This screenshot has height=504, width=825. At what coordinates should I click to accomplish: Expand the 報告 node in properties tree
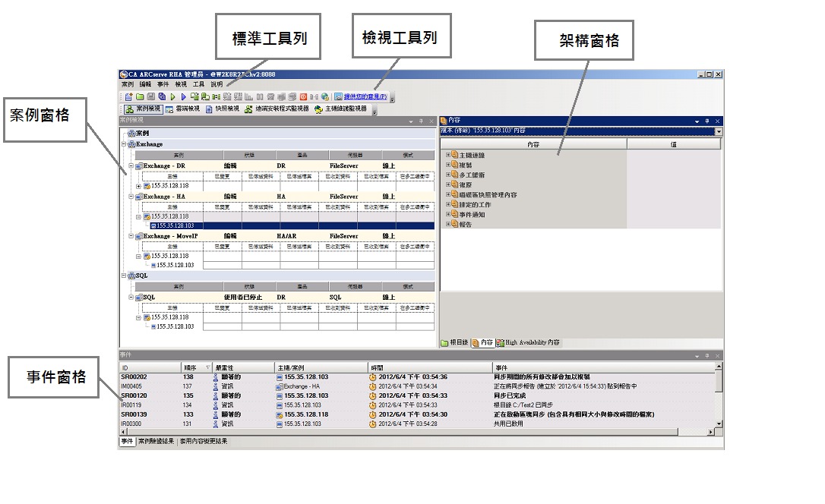tap(448, 225)
